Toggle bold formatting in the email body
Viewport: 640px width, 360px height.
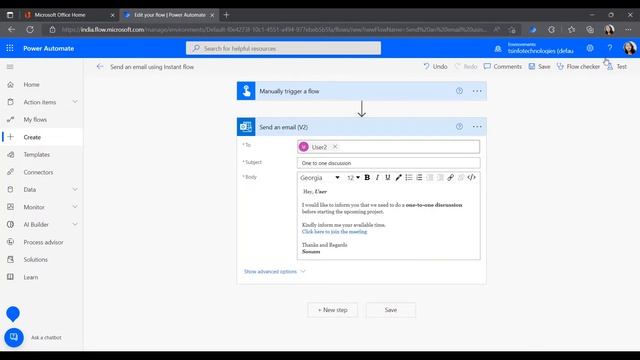[x=367, y=178]
